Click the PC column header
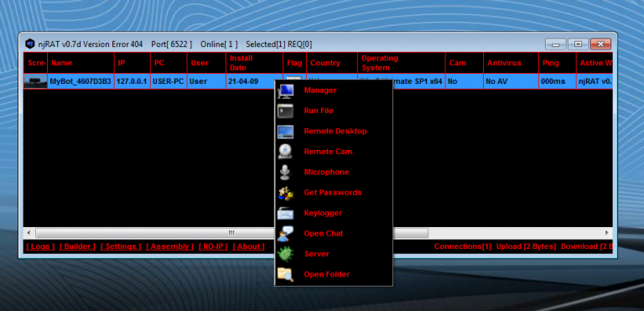Screen dimensions: 644x311 point(169,63)
